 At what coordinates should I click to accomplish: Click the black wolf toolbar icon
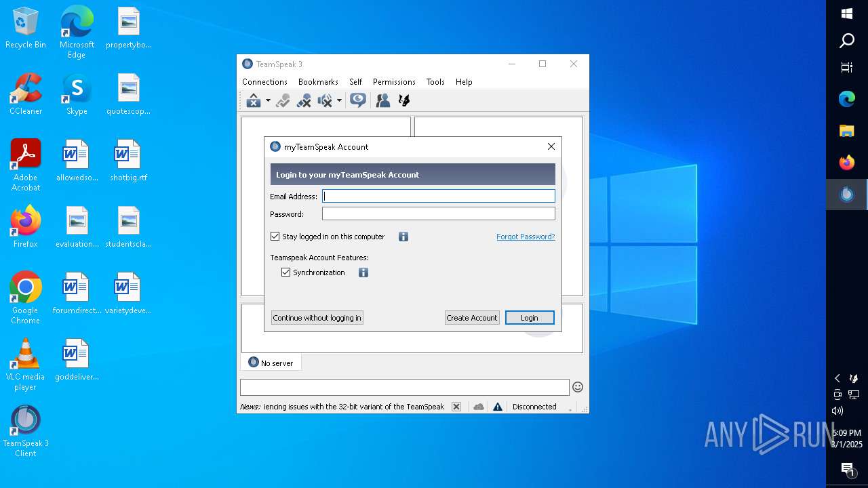click(x=404, y=100)
